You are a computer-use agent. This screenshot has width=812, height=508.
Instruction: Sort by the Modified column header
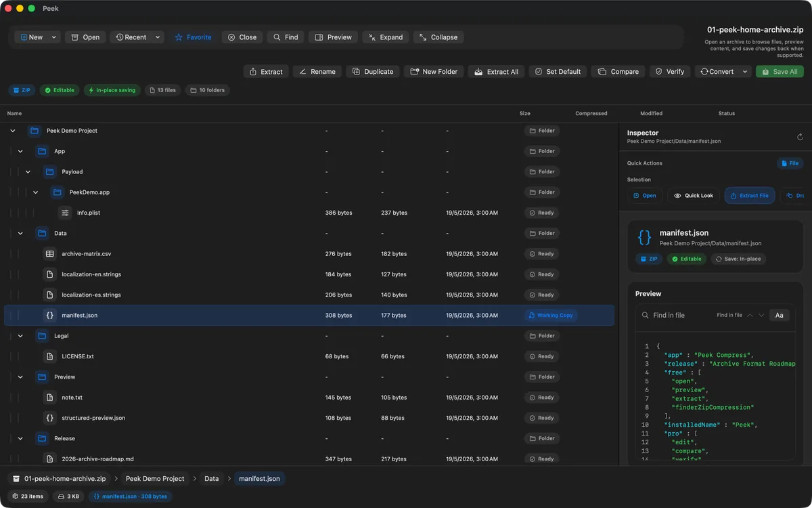[x=652, y=113]
